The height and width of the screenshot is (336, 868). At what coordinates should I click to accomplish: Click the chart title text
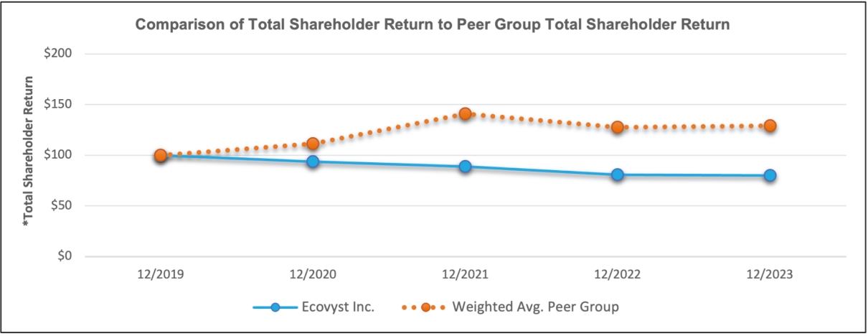click(x=433, y=24)
